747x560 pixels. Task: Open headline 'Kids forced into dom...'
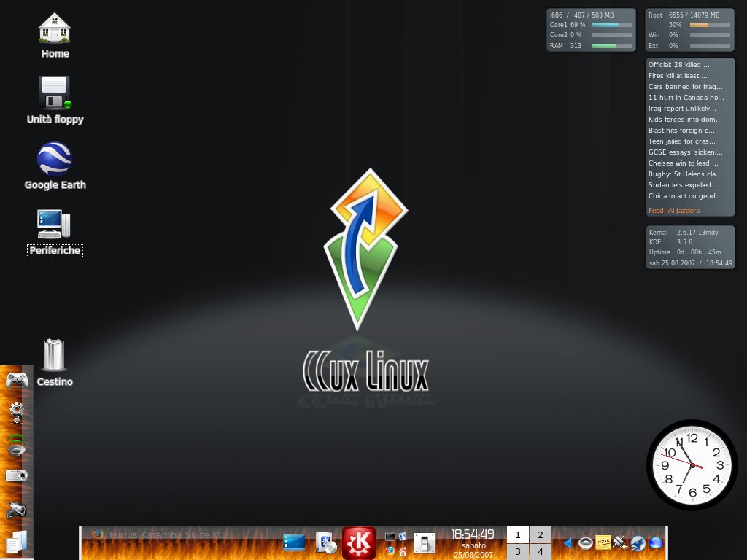tap(684, 120)
